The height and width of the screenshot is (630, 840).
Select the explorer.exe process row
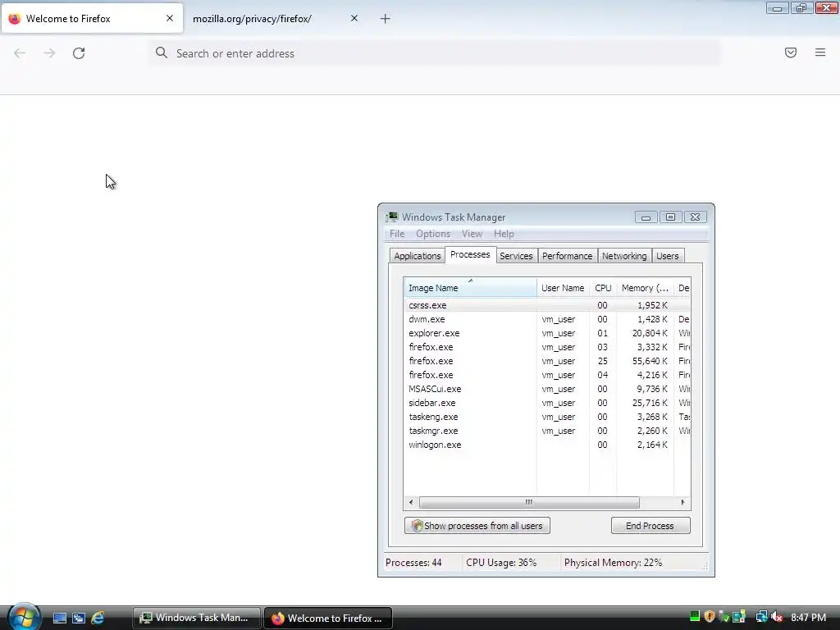(547, 333)
